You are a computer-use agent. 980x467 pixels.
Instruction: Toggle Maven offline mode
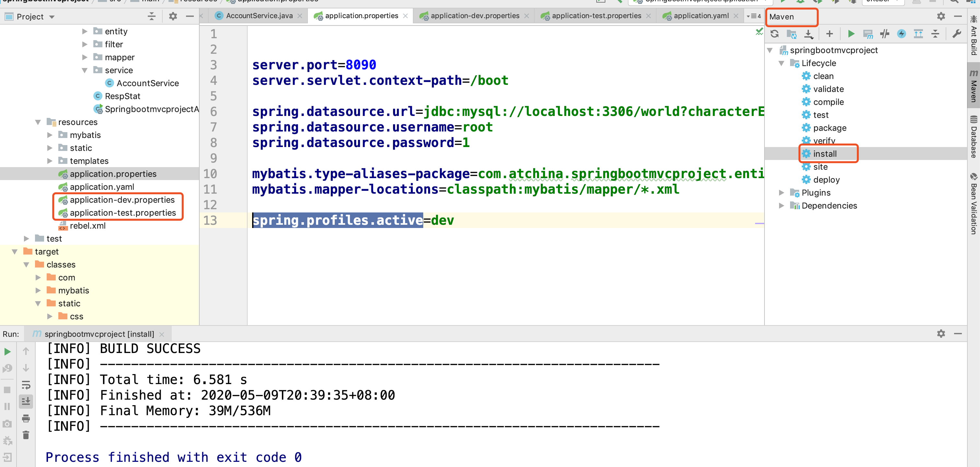[884, 34]
